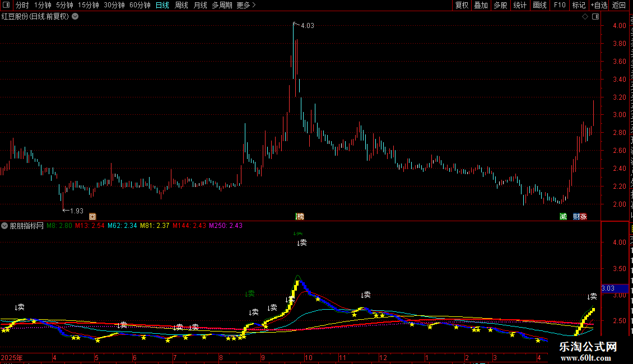Select the 15分钟 period
This screenshot has height=364, width=633.
[89, 5]
